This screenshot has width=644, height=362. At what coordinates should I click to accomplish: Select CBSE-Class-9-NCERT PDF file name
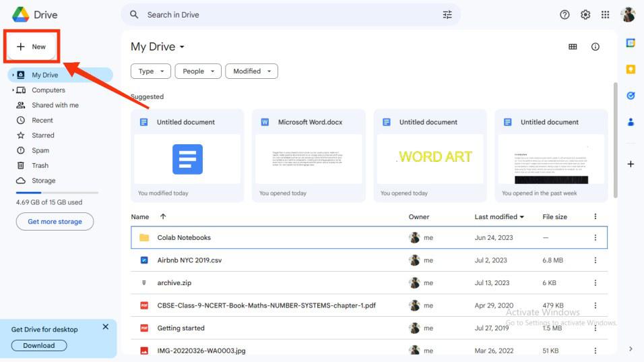(x=266, y=305)
